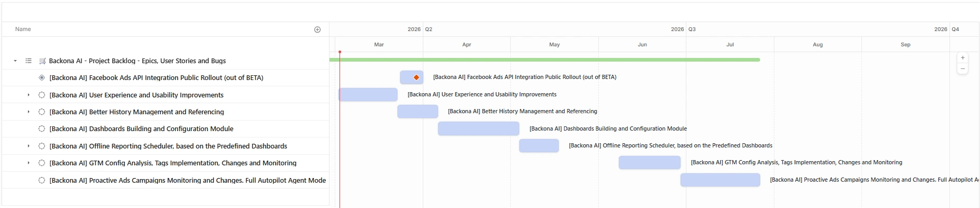Screen dimensions: 980x208
Task: Click Gantt label Proactive Ads Campaigns Monitoring
Action: (x=874, y=180)
